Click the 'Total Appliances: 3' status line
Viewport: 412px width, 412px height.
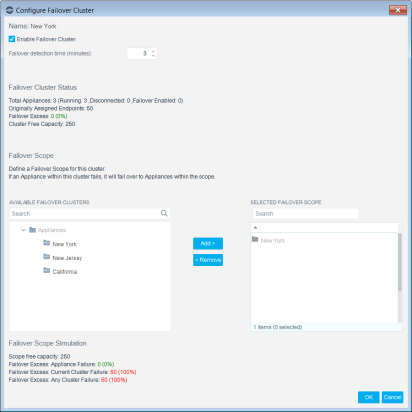point(96,100)
